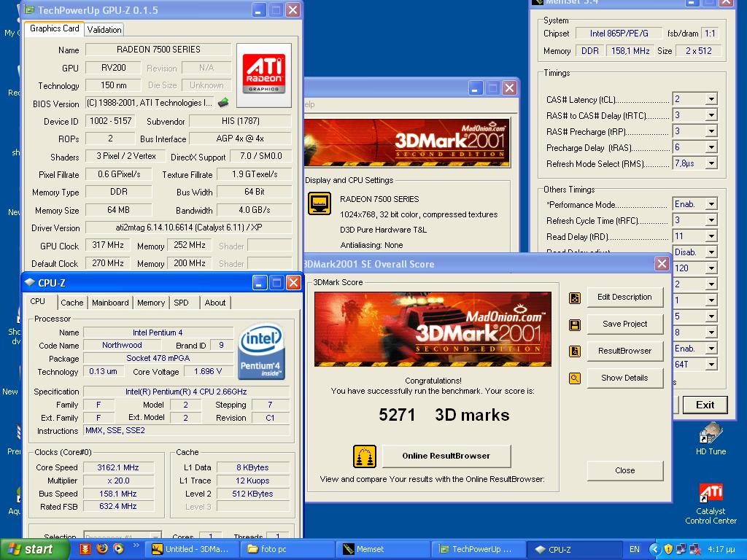Open Refresh Cycle Time (tRFC) dropdown
747x560 pixels.
[x=711, y=220]
